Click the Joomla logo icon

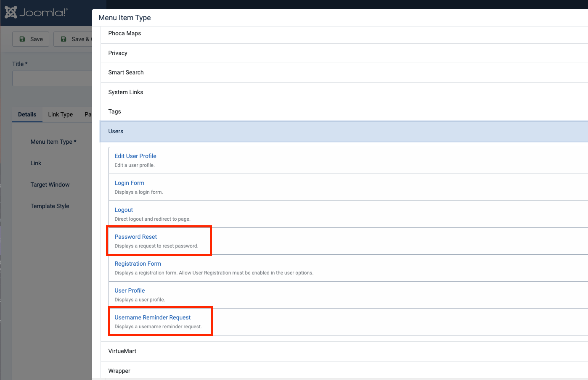pyautogui.click(x=11, y=13)
